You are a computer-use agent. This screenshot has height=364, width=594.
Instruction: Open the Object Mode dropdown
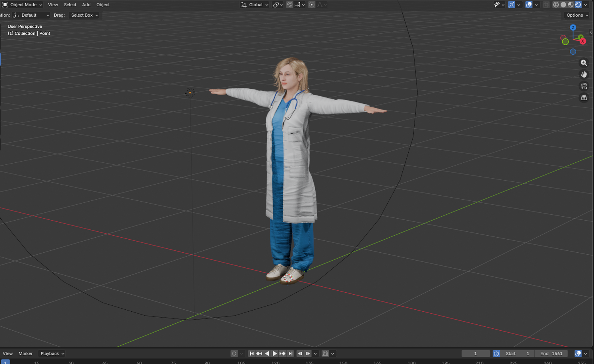(23, 5)
